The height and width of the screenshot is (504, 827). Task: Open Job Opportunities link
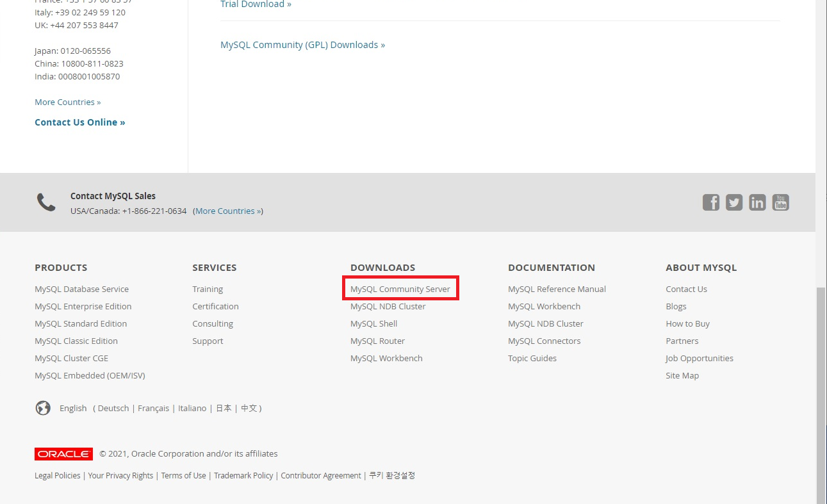pyautogui.click(x=700, y=359)
